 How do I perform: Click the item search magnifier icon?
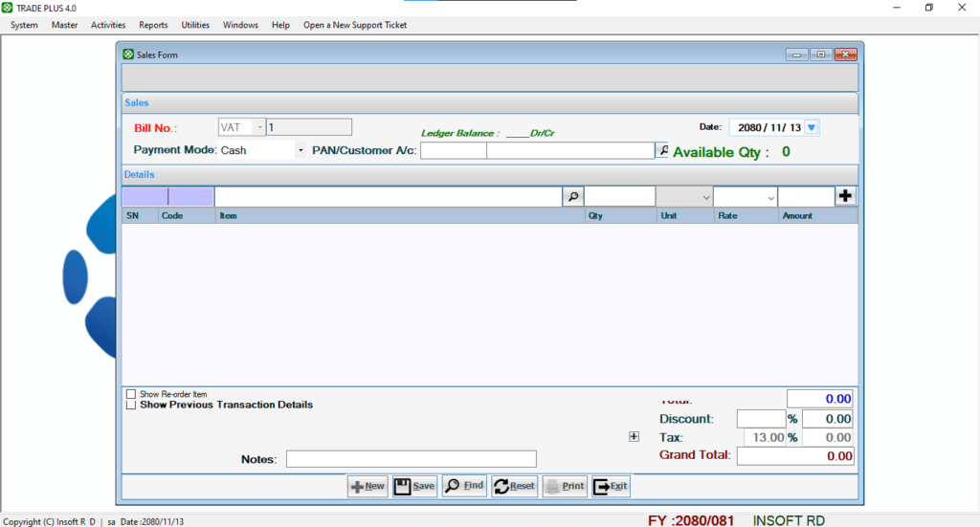[x=572, y=196]
